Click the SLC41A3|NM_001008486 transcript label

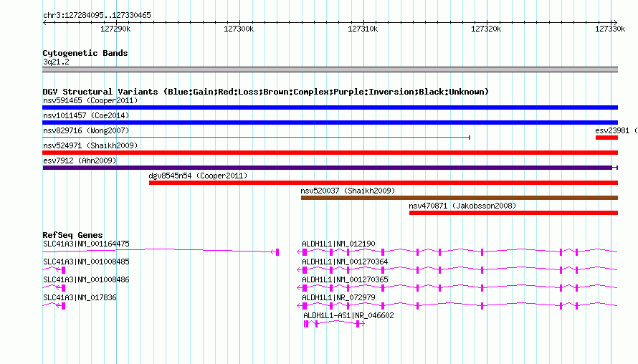pos(86,280)
